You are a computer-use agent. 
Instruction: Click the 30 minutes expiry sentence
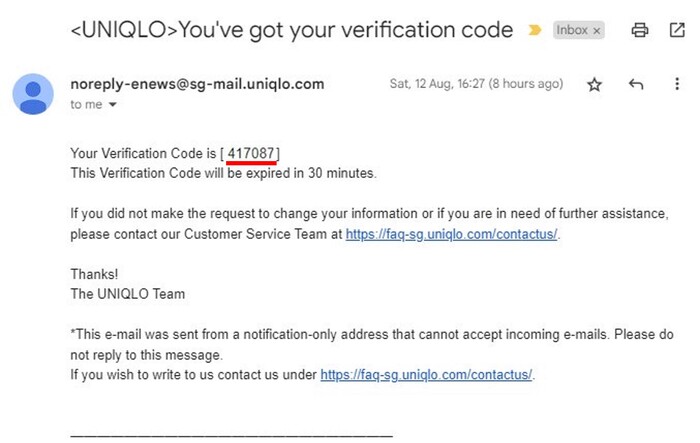tap(223, 173)
